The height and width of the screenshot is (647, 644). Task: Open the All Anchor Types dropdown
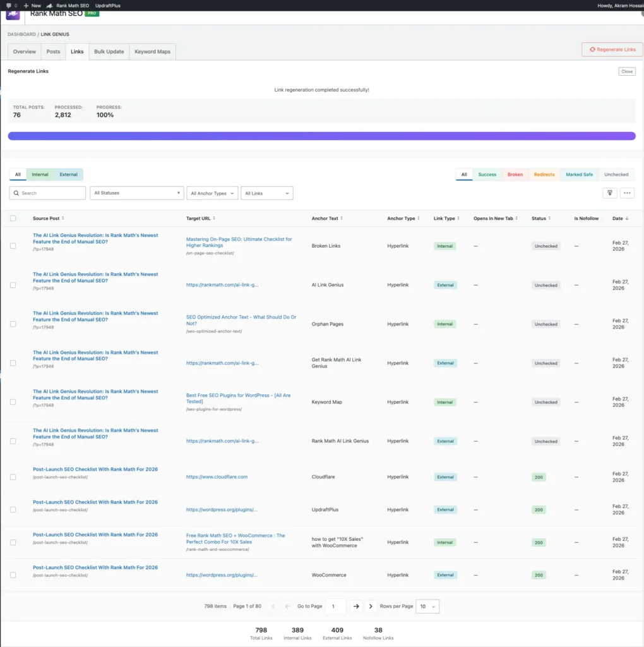tap(212, 193)
